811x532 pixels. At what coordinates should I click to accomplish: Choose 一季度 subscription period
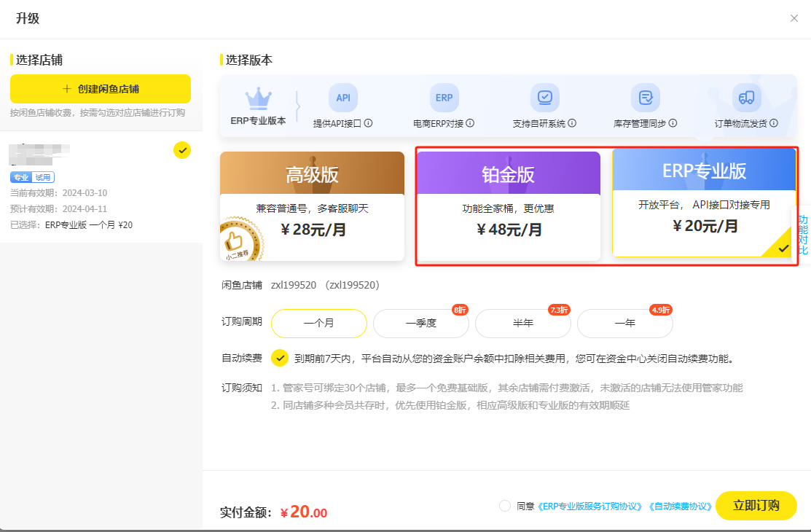click(x=421, y=324)
